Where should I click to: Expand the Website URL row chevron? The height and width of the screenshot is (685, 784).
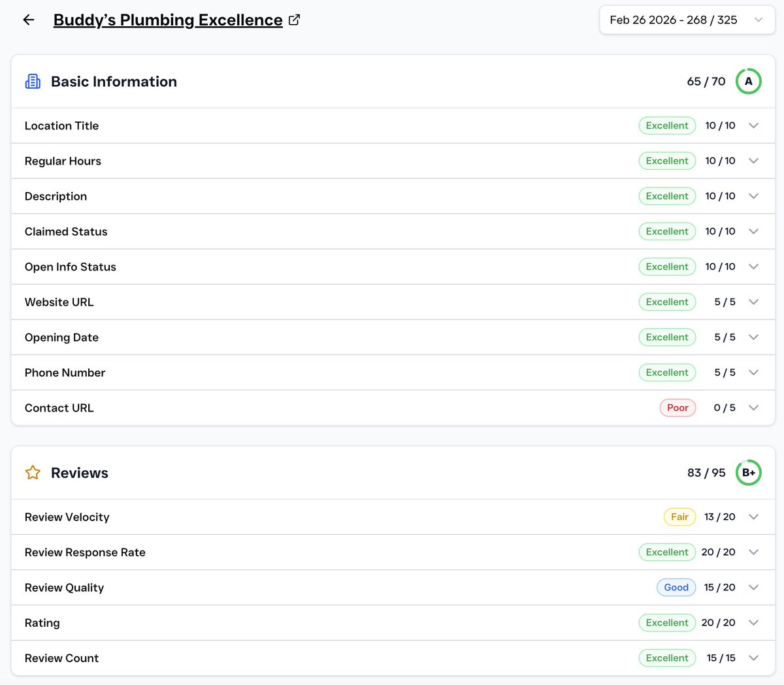(x=753, y=302)
